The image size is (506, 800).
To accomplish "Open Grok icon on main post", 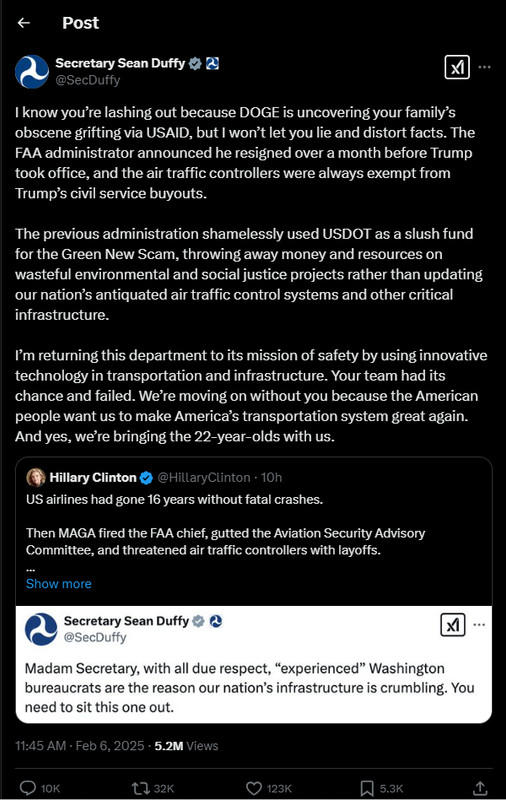I will [x=457, y=67].
